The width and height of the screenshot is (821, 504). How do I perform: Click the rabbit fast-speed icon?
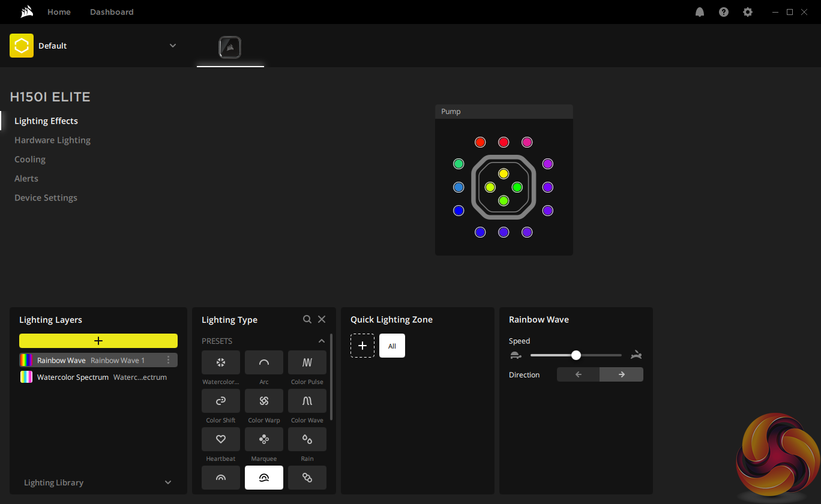(x=637, y=355)
